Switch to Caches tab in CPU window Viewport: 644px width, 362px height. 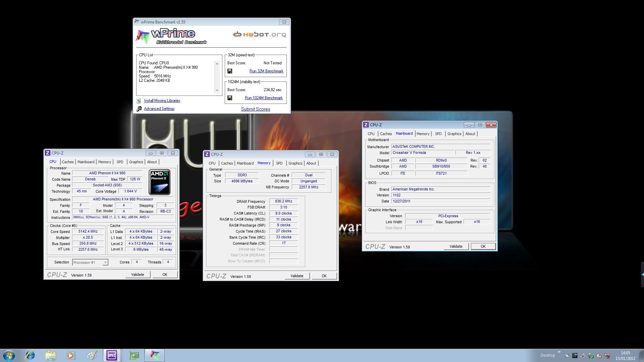pyautogui.click(x=67, y=162)
